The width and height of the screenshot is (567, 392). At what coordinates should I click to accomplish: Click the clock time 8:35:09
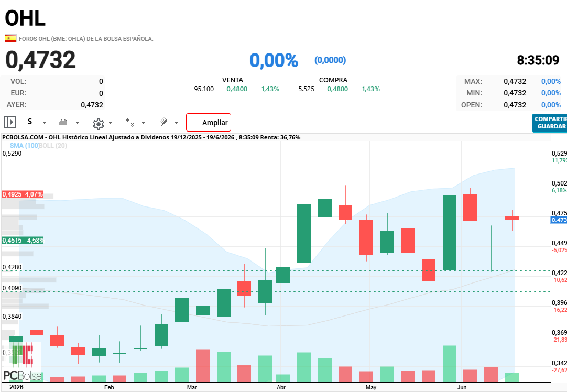pos(538,60)
